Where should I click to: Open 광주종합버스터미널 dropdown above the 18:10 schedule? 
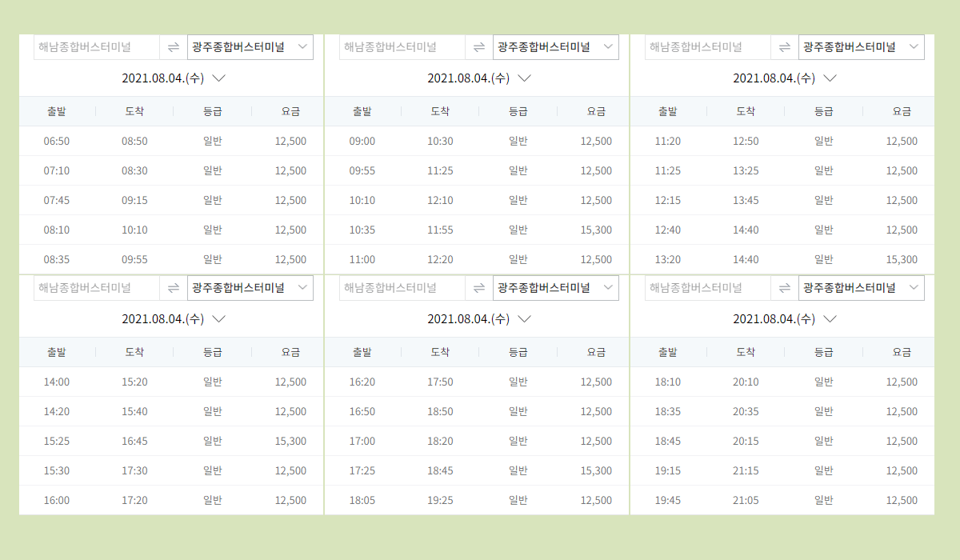862,287
